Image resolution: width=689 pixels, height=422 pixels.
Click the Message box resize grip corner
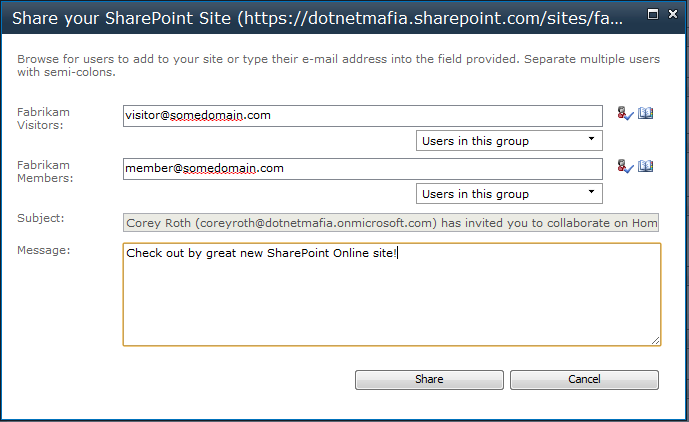click(x=655, y=341)
